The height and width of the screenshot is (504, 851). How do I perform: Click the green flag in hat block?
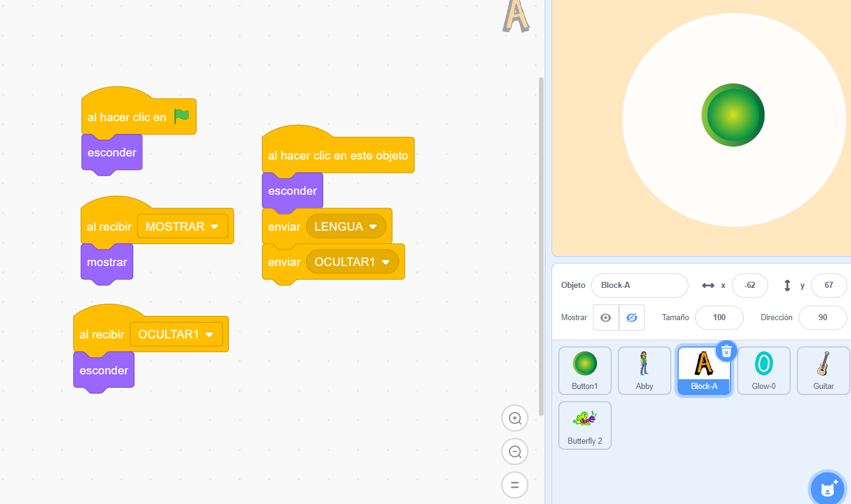[x=181, y=116]
